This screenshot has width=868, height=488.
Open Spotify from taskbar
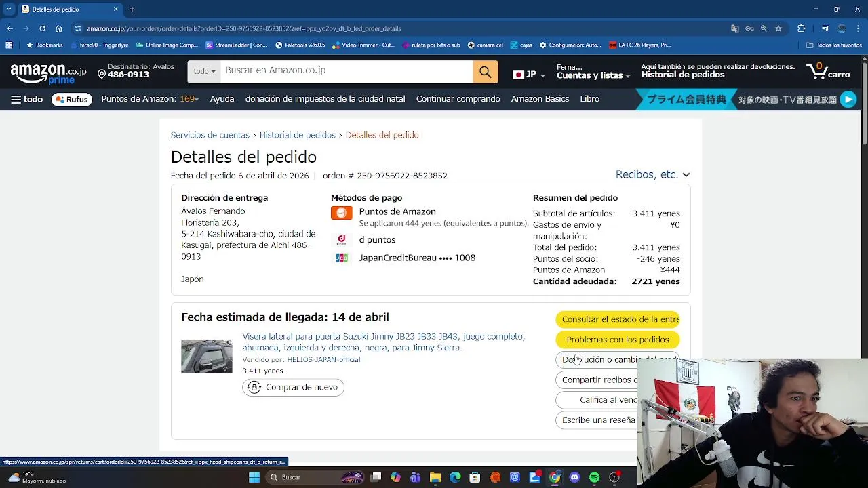595,477
